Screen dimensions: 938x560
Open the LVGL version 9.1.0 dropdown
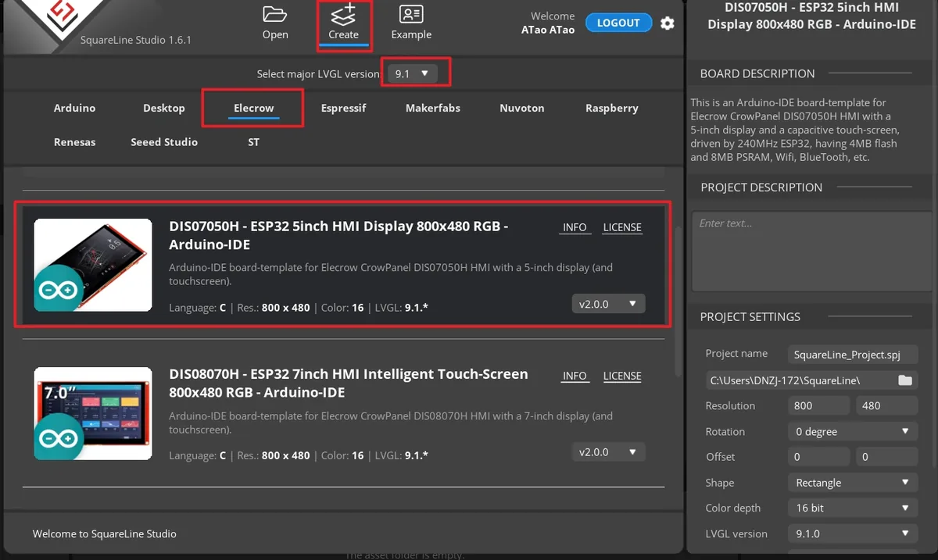pyautogui.click(x=853, y=533)
